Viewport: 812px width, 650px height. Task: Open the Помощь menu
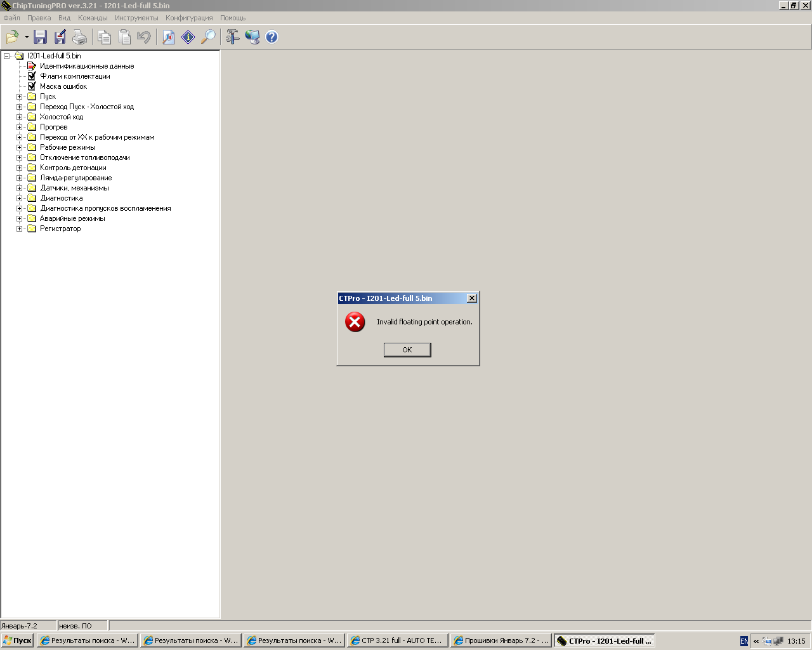click(x=233, y=18)
